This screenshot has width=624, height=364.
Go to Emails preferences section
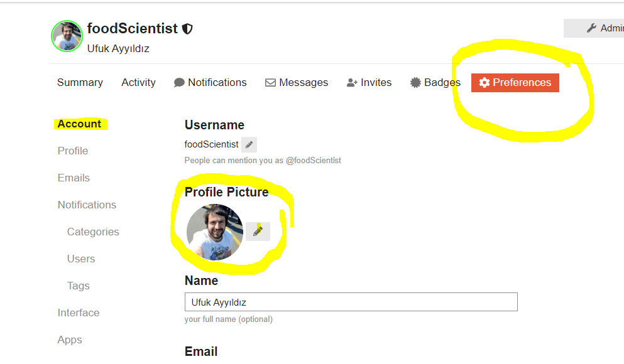click(x=74, y=178)
